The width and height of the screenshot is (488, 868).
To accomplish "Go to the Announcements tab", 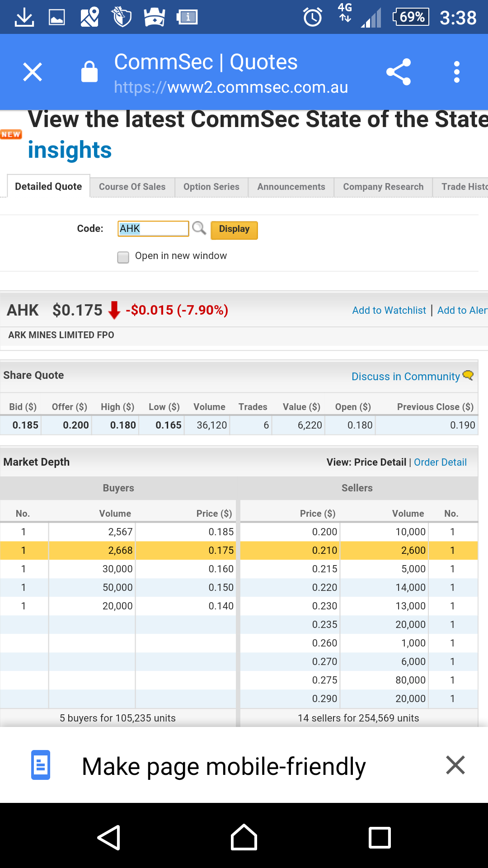I will click(x=291, y=187).
